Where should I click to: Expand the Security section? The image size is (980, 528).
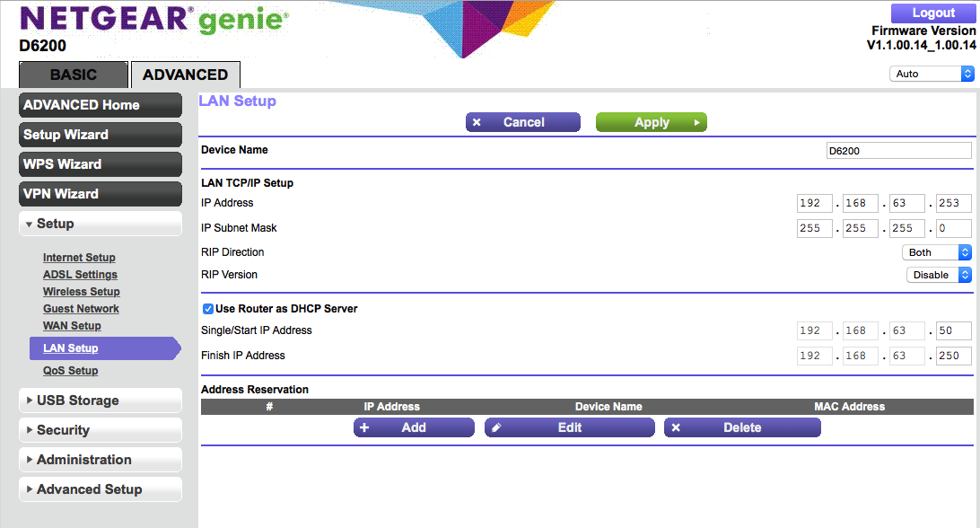point(100,430)
